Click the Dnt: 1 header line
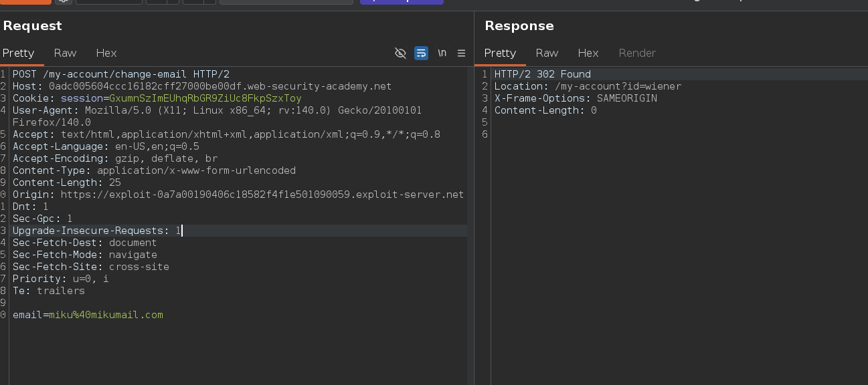The width and height of the screenshot is (868, 385). click(x=31, y=207)
